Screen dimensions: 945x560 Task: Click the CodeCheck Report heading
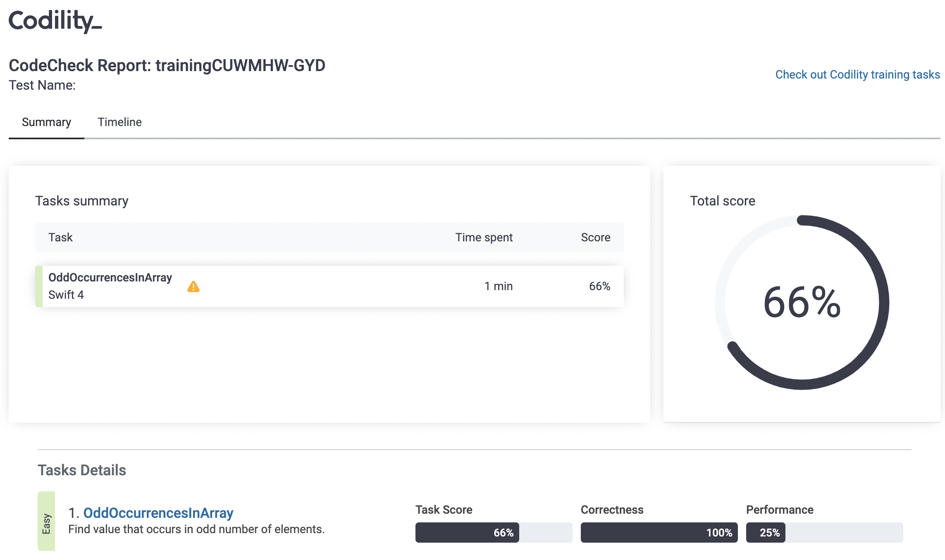click(x=167, y=66)
